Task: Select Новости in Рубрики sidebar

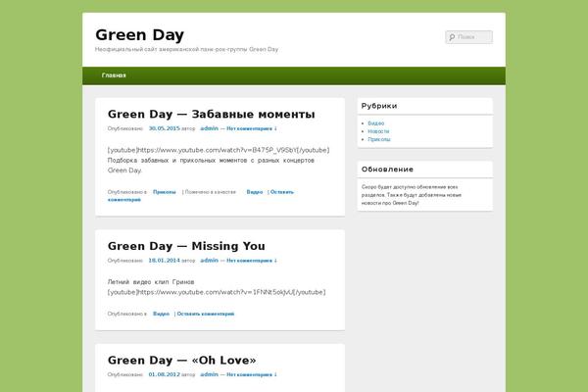Action: (378, 131)
